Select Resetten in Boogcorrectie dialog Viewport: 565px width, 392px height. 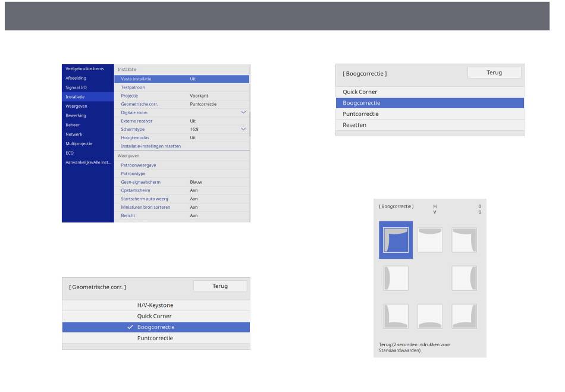click(x=430, y=125)
